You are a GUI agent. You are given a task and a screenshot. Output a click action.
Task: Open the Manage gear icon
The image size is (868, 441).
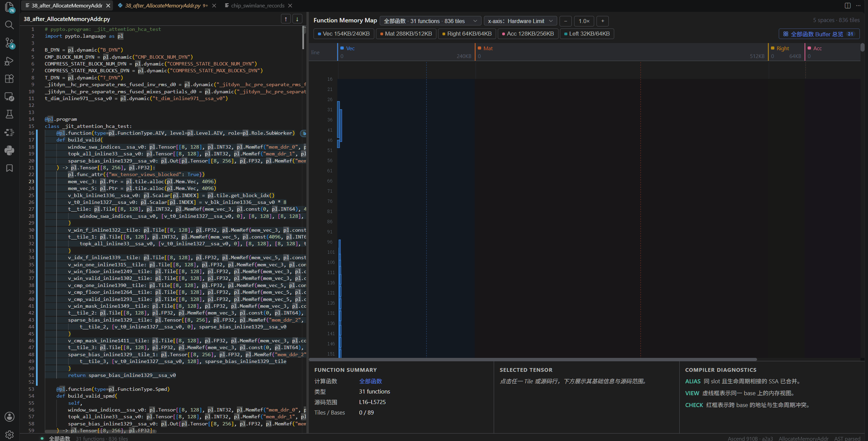[10, 434]
